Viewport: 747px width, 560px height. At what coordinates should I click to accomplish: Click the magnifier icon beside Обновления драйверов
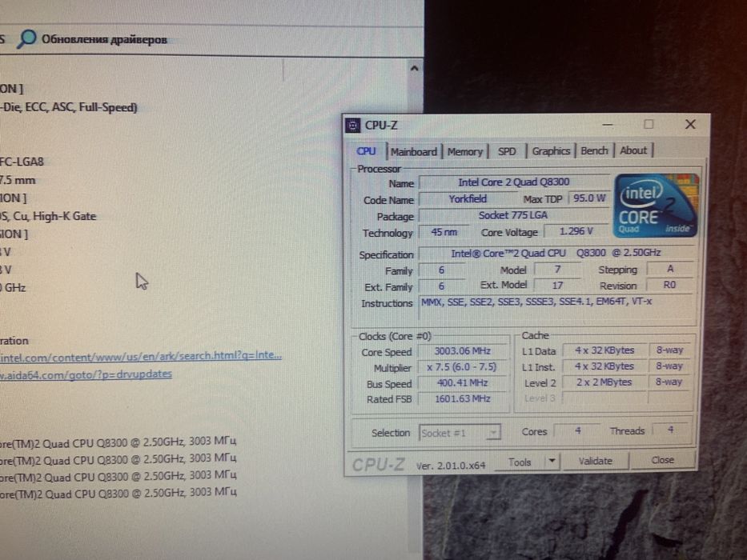point(26,38)
